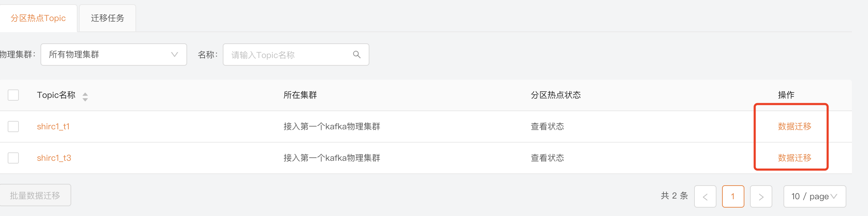Screen dimensions: 868x216
Task: Click 数据迁移 for shirc1_t3
Action: click(x=795, y=158)
